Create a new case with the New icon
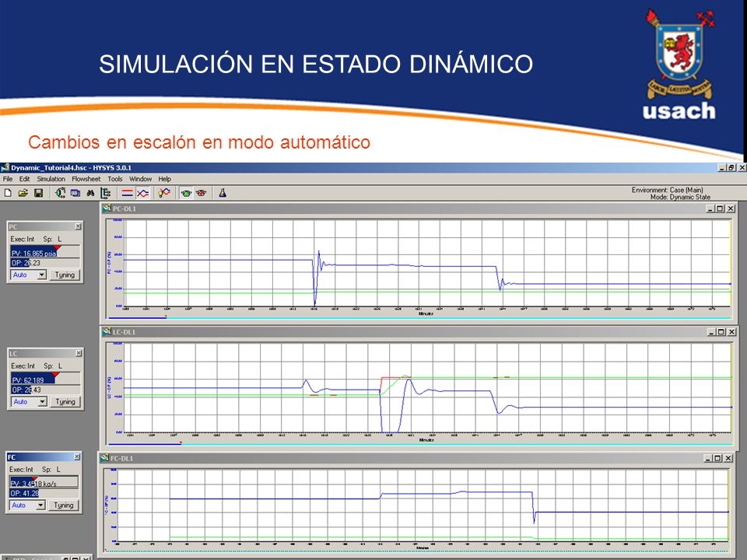This screenshot has width=747, height=560. [x=8, y=193]
